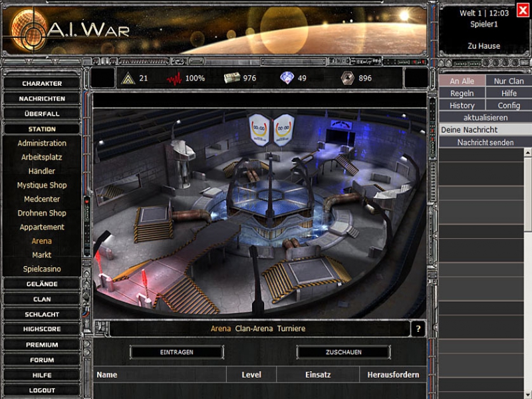Close the game window with red X

point(523,10)
